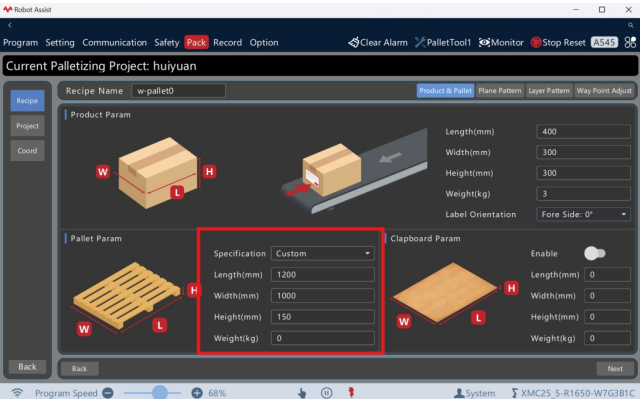Click the clapboard Length field
The width and height of the screenshot is (640, 399).
(607, 275)
